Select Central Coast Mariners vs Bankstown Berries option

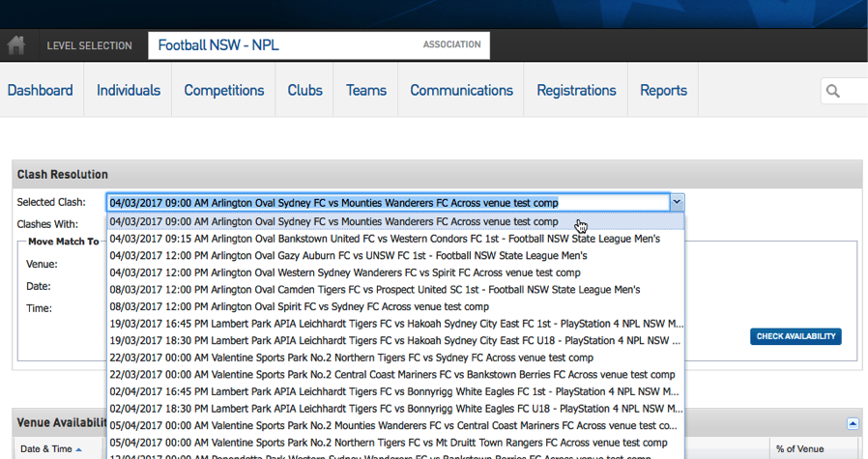pos(395,375)
